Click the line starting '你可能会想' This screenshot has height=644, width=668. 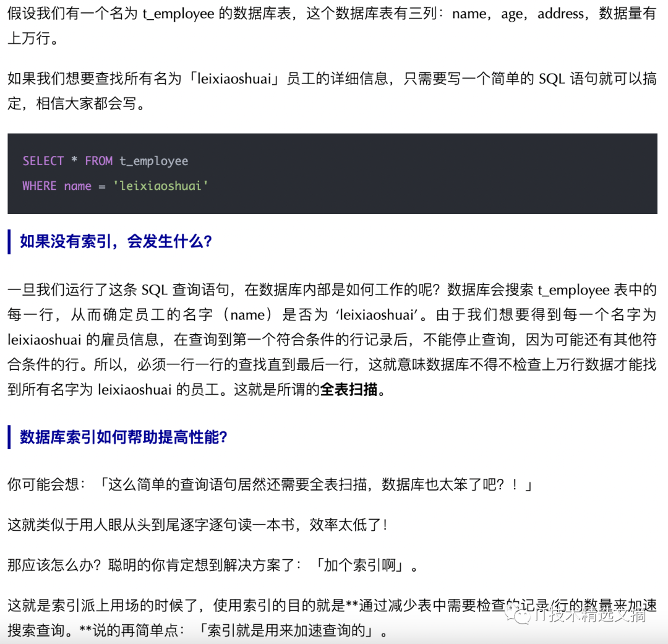tap(270, 484)
